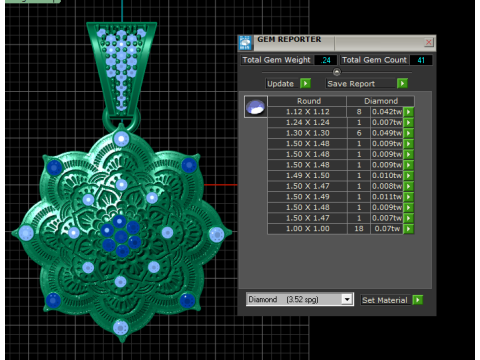Select the 1.24 X 1.24 size cell
The height and width of the screenshot is (360, 480).
(x=307, y=122)
